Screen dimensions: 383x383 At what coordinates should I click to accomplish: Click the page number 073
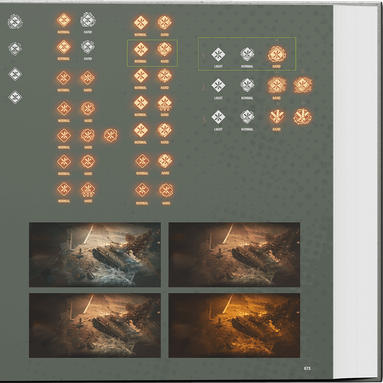[x=307, y=368]
